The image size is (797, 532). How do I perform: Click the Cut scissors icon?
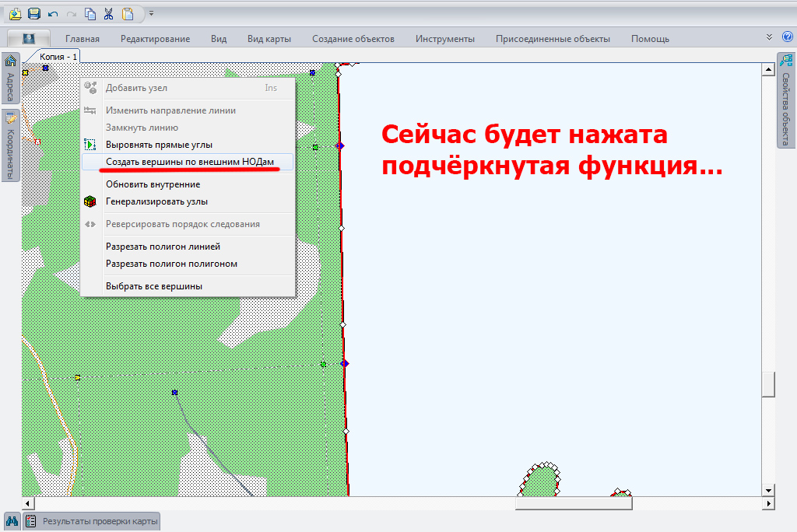109,13
